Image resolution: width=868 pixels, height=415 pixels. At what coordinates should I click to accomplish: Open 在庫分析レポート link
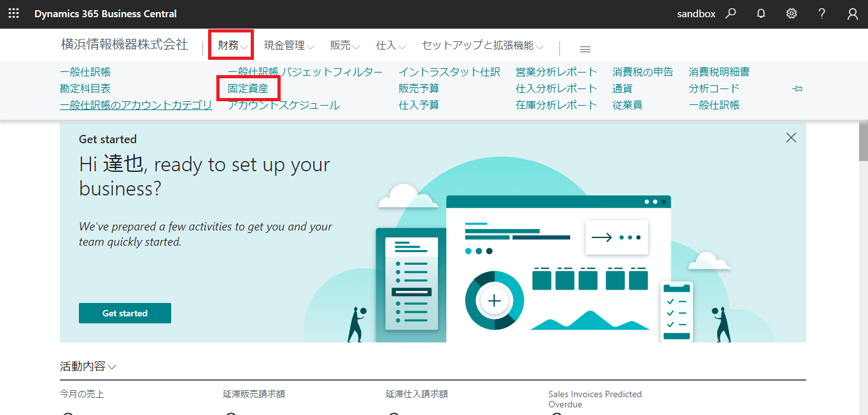556,105
